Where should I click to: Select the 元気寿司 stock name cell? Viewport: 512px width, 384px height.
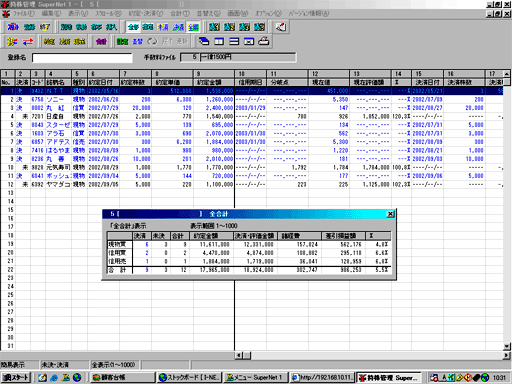click(58, 168)
